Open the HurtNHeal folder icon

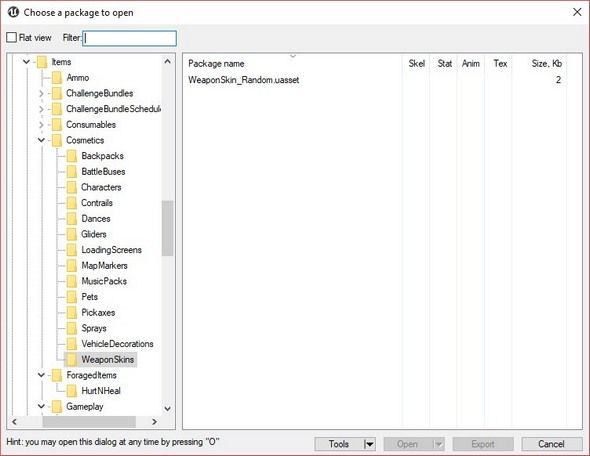(x=71, y=391)
